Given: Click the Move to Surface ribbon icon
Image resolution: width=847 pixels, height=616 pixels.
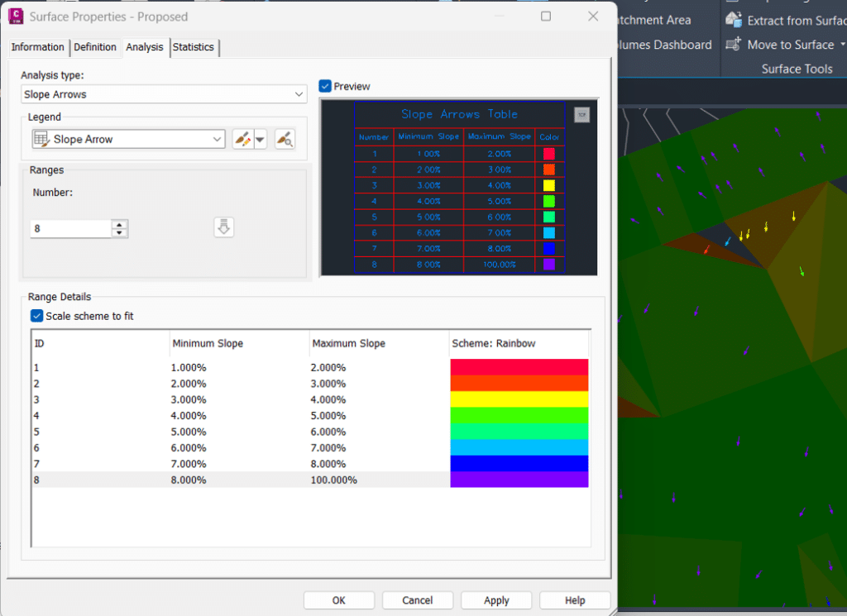Looking at the screenshot, I should point(734,45).
